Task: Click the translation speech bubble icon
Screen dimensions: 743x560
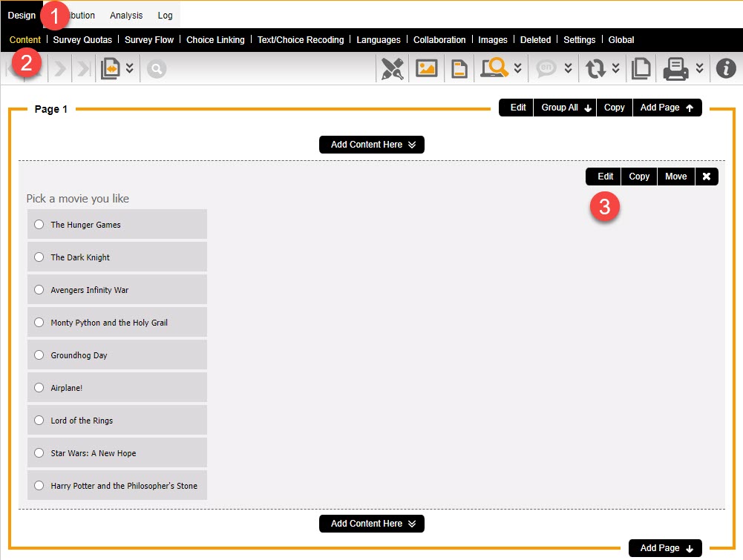Action: pos(546,67)
